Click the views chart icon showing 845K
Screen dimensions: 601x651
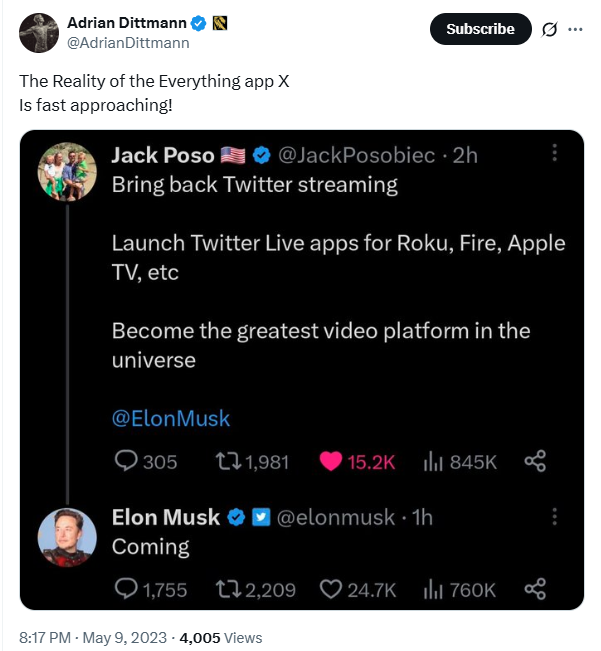click(x=433, y=461)
